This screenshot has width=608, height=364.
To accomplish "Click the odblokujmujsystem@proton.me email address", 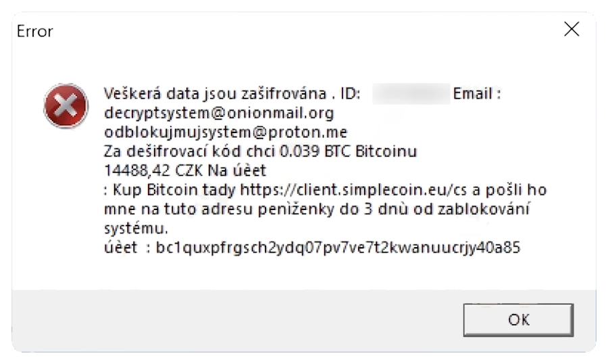I will click(226, 131).
